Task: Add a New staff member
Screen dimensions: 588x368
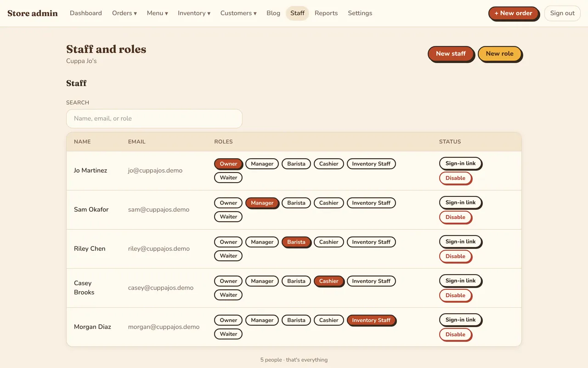Action: [451, 54]
